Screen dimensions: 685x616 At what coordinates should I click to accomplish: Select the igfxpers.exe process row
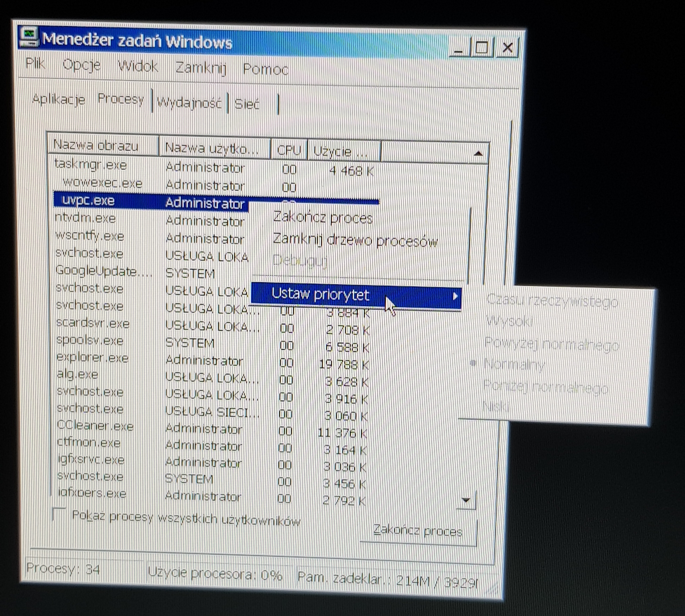212,496
